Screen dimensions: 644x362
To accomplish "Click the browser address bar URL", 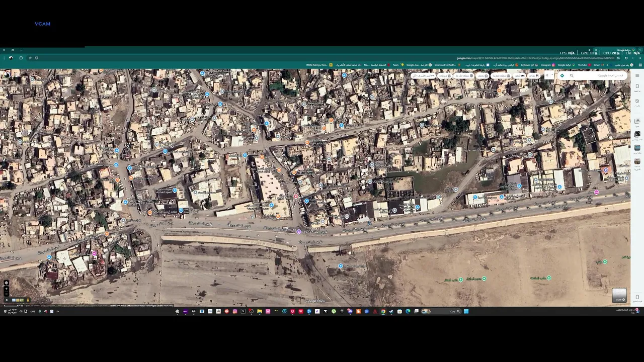I will click(x=535, y=58).
